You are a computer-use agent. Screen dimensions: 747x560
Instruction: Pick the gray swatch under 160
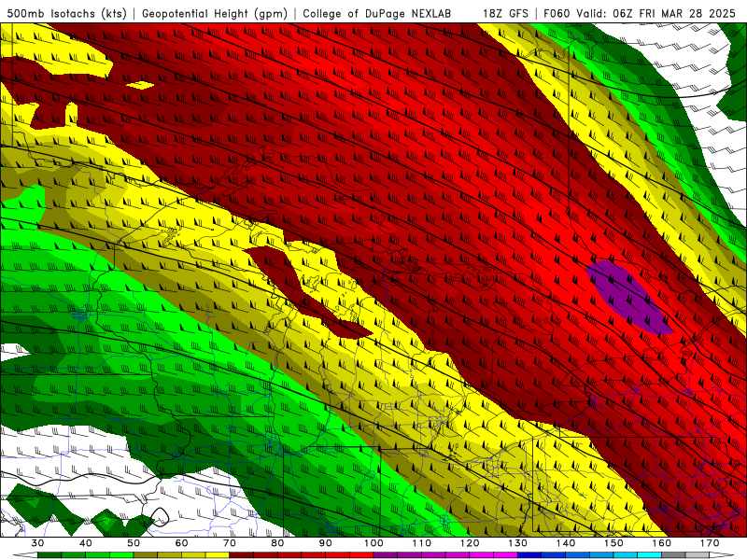coord(673,555)
